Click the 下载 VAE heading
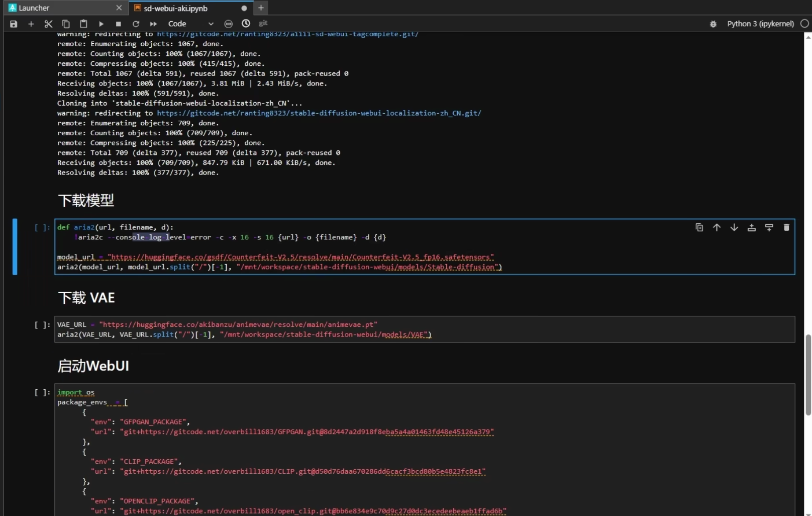812x516 pixels. 86,298
